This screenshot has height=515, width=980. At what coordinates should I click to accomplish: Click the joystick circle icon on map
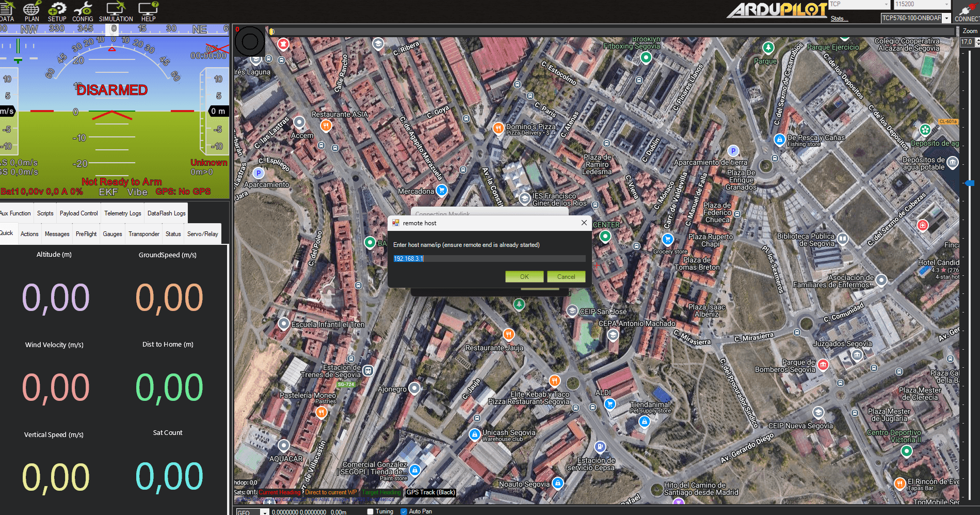[250, 42]
